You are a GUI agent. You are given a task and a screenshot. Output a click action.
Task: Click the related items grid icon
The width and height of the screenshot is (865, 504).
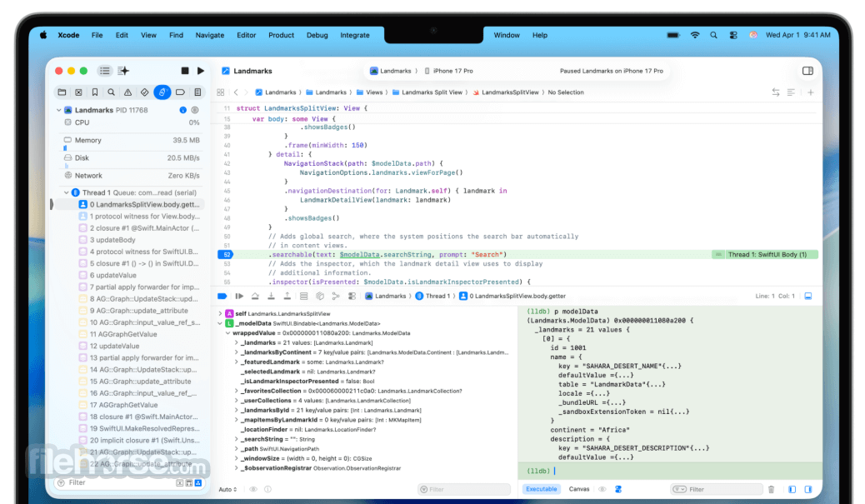click(221, 92)
